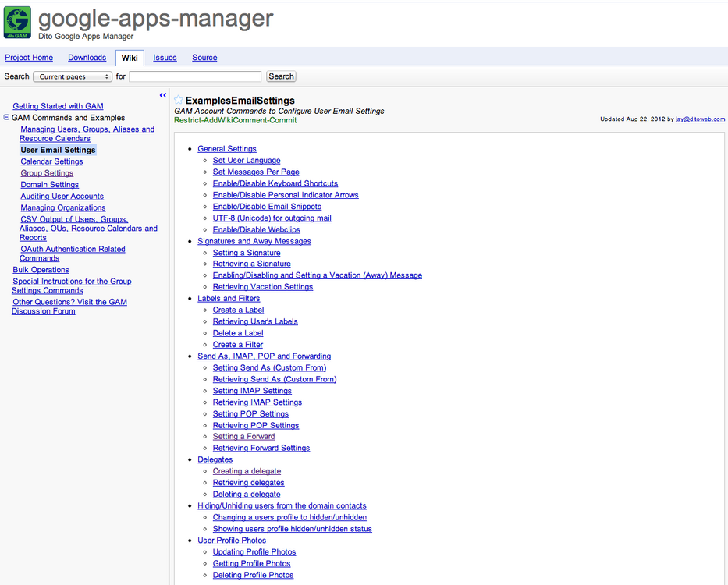
Task: Star the ExamplesEmailSettings wiki page
Action: (178, 100)
